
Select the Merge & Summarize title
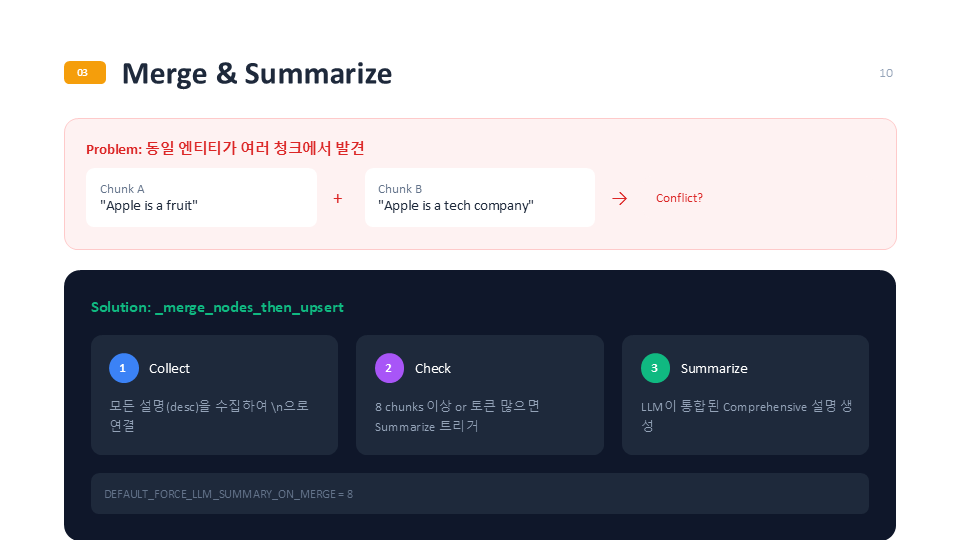tap(257, 74)
